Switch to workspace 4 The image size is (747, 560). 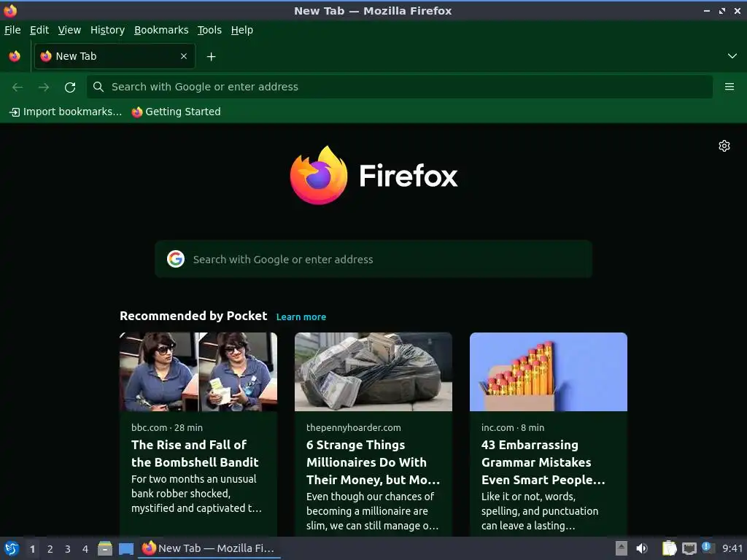(x=85, y=549)
